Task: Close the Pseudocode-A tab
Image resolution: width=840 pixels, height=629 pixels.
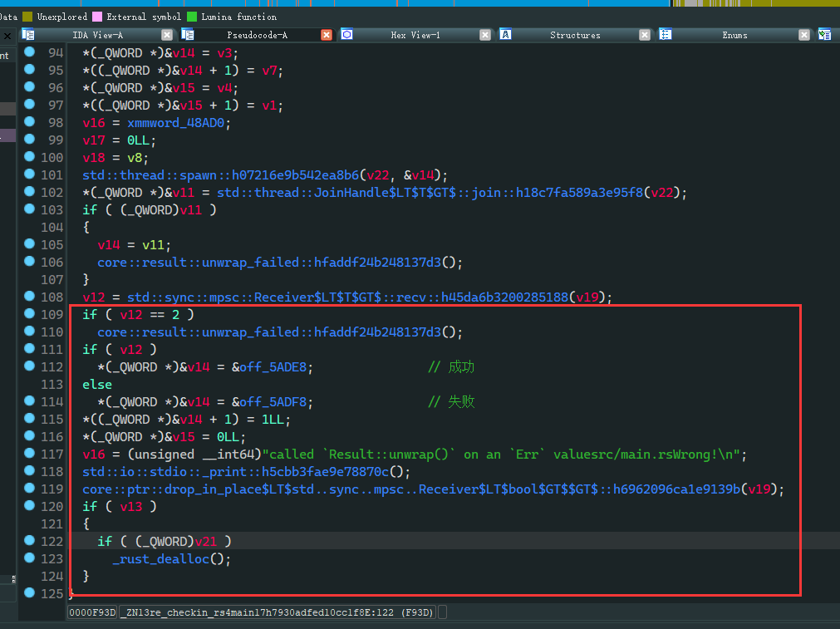Action: click(327, 35)
